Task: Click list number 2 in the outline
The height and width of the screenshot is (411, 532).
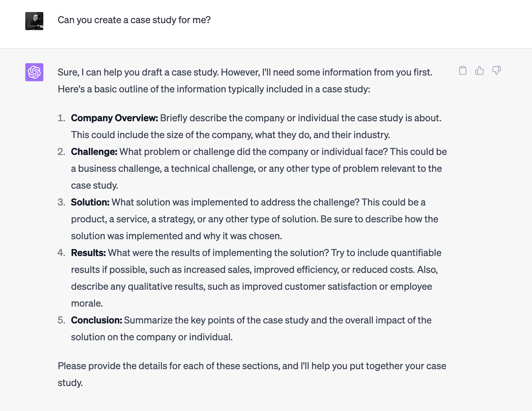Action: point(61,152)
